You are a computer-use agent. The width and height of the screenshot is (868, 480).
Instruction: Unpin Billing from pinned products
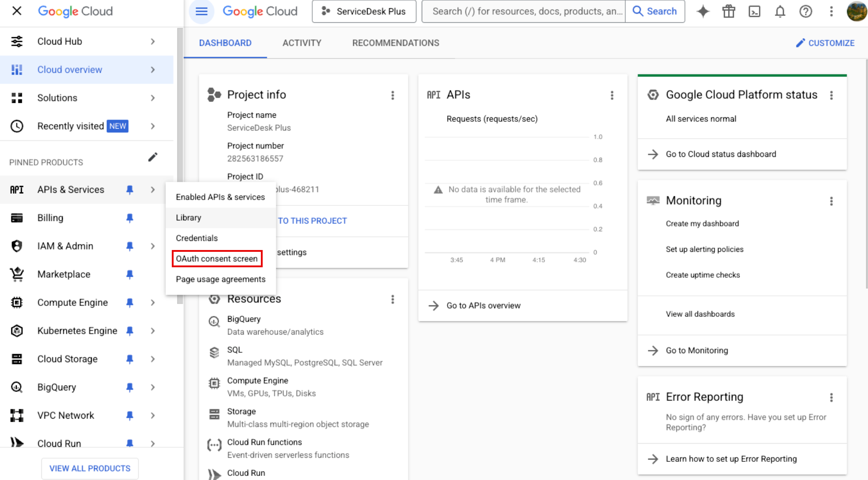(130, 218)
